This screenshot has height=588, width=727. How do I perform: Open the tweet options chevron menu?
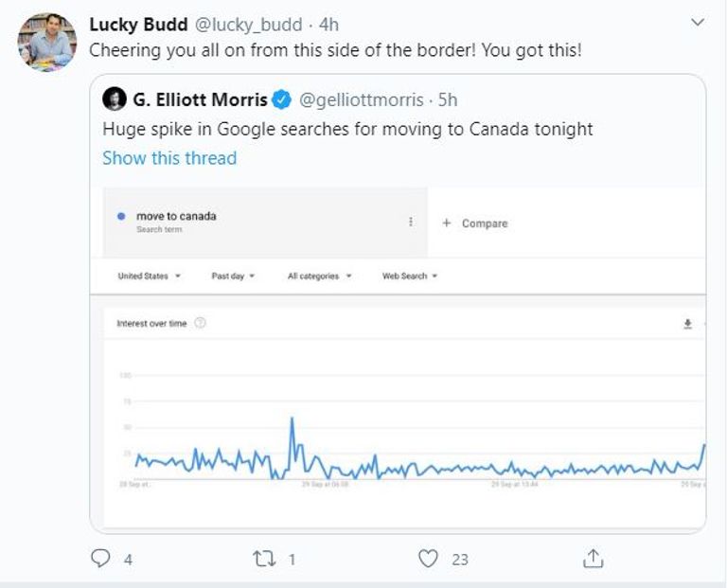pos(698,22)
